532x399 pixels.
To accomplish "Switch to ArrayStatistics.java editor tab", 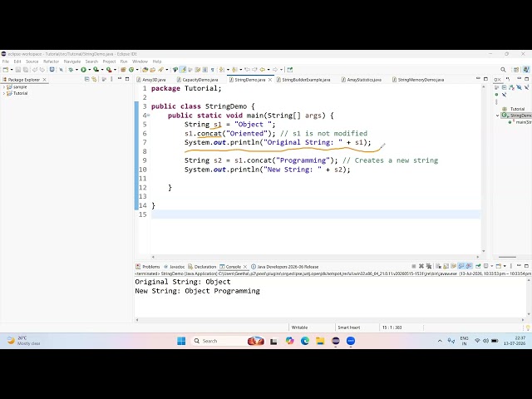I will tap(362, 80).
